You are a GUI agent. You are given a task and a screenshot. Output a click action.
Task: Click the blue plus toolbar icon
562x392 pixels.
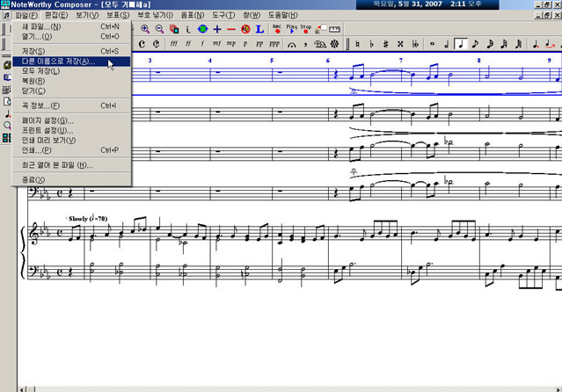tap(217, 29)
